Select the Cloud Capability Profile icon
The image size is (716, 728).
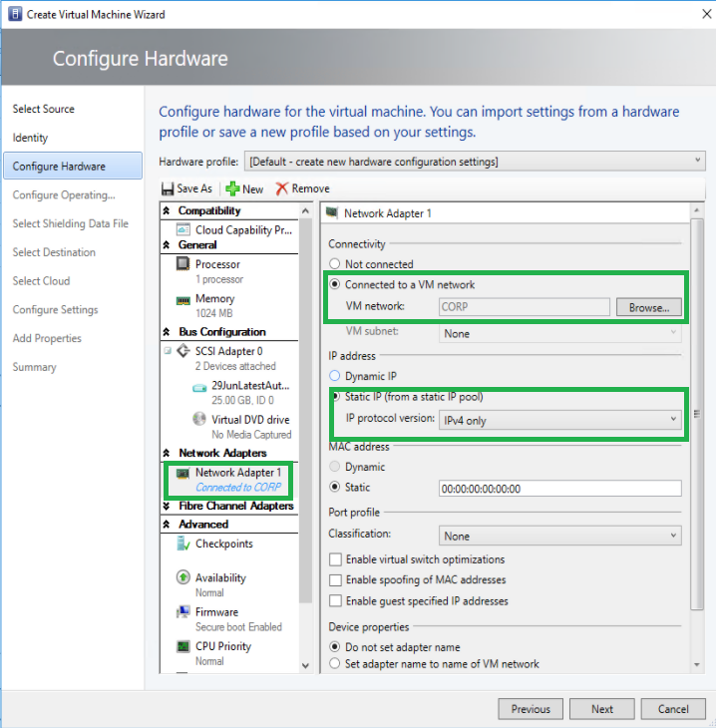(183, 229)
